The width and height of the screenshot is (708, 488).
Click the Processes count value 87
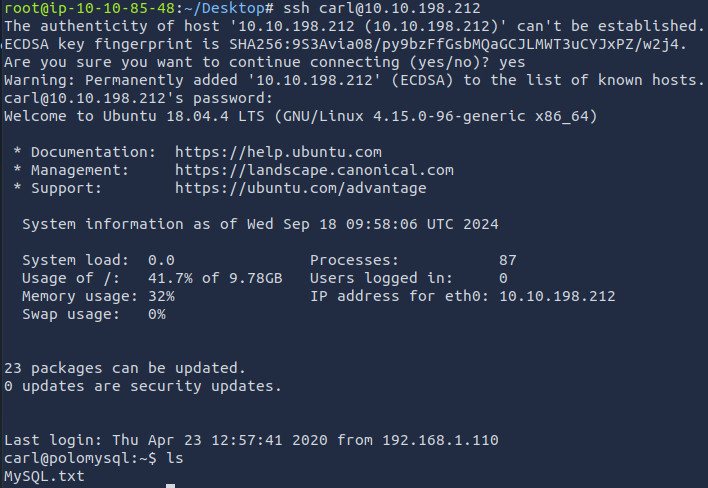tap(507, 260)
